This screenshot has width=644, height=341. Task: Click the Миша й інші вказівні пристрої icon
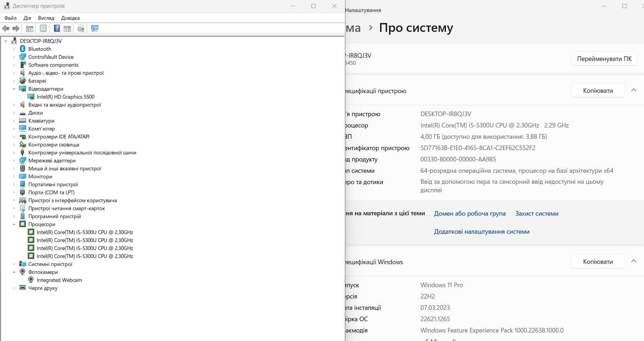tap(23, 168)
